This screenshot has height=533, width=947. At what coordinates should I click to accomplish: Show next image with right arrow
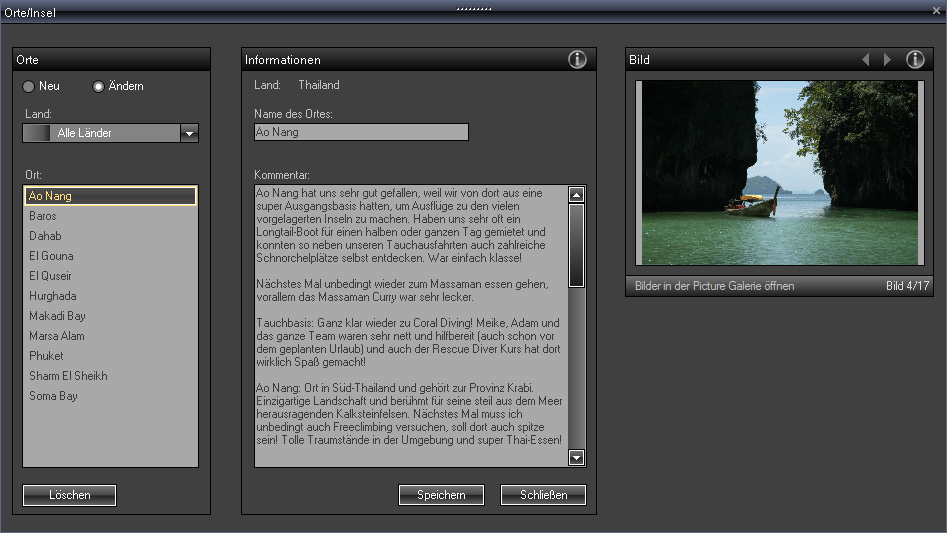pyautogui.click(x=887, y=60)
